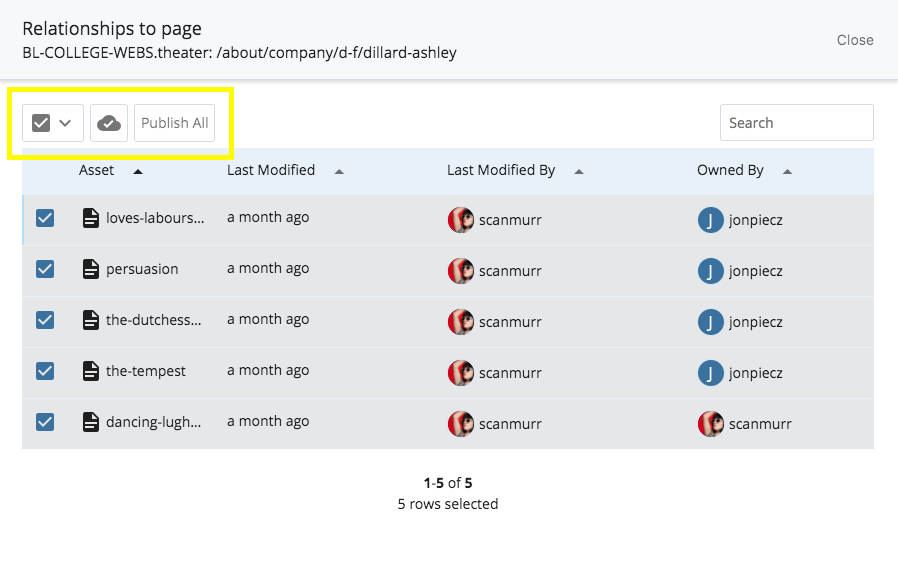Click the Publish All button
Viewport: 898px width, 561px height.
coord(175,123)
